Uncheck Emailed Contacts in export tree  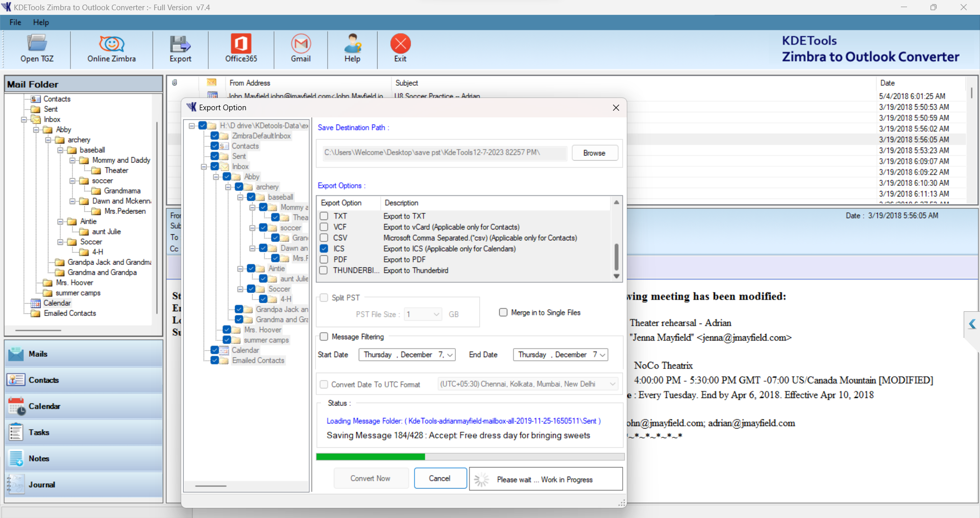tap(215, 360)
